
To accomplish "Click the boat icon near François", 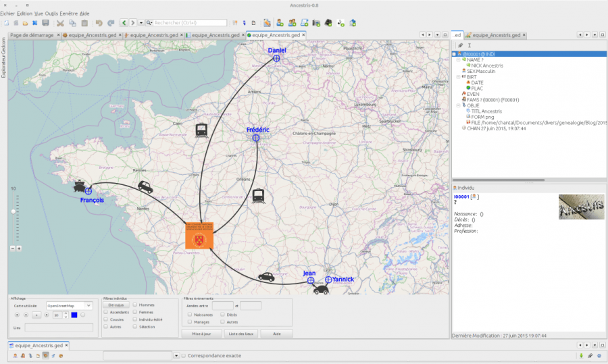I will click(x=79, y=186).
